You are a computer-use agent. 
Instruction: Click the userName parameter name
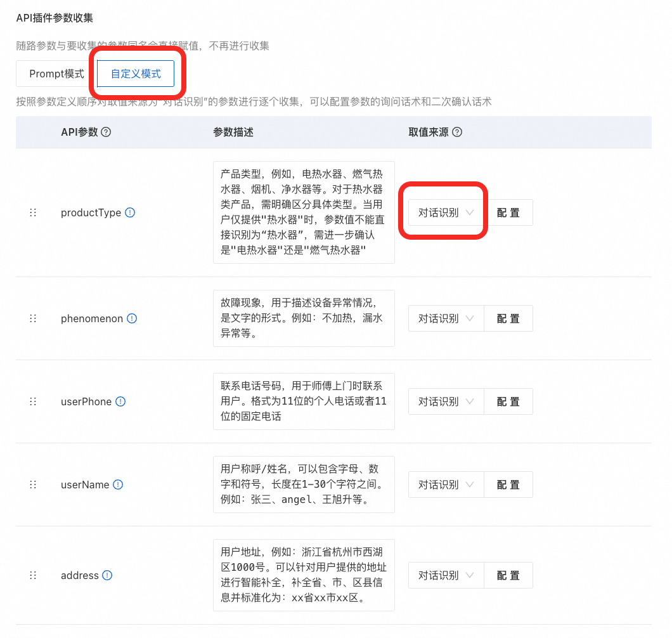tap(85, 485)
